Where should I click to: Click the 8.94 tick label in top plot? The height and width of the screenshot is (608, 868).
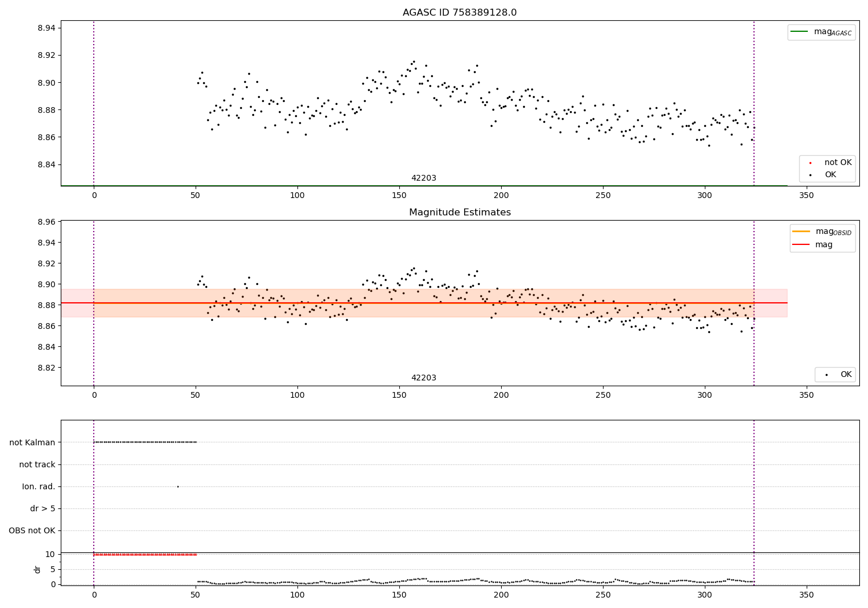pos(46,28)
